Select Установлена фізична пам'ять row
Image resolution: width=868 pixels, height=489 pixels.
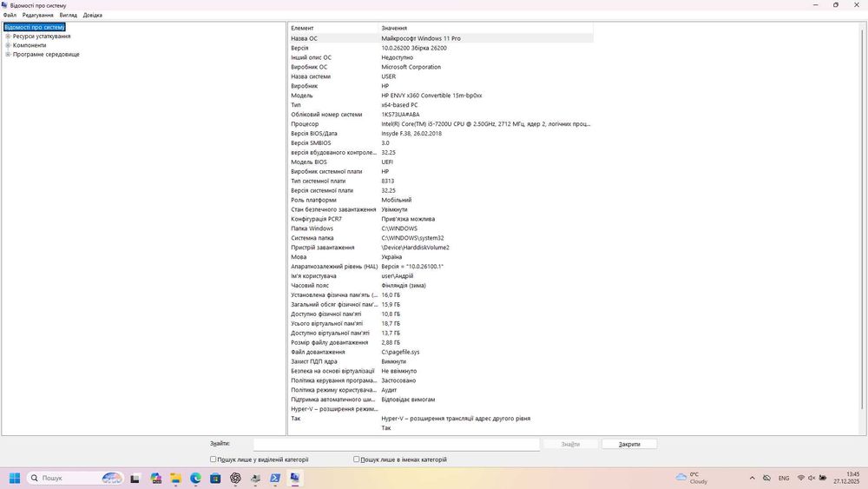pos(441,294)
